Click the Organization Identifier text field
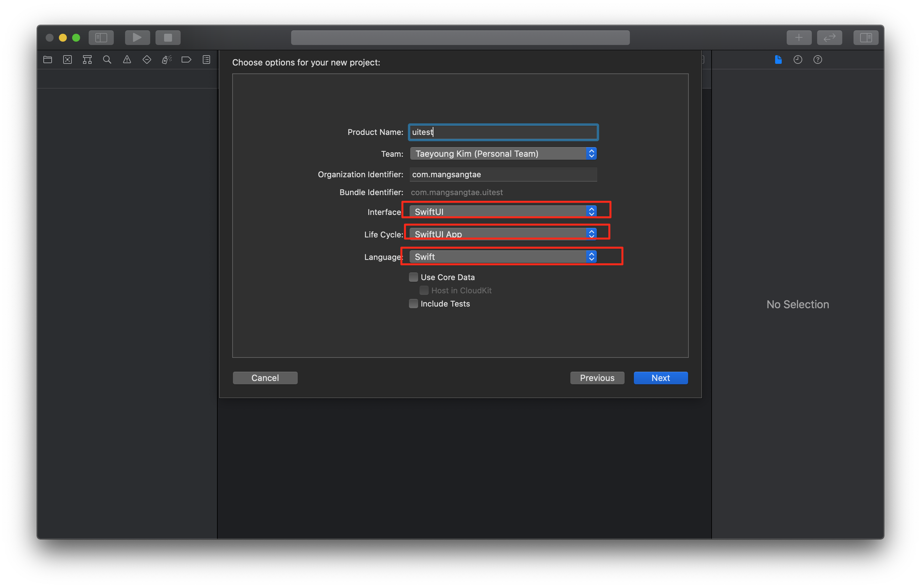This screenshot has height=588, width=921. 503,174
